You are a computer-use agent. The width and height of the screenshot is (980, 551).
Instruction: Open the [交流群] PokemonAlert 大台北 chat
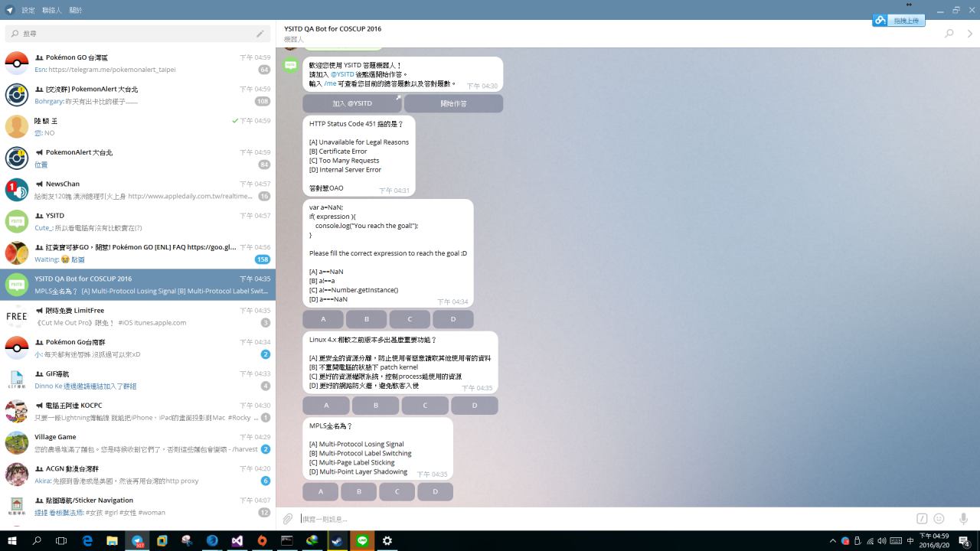pyautogui.click(x=138, y=95)
